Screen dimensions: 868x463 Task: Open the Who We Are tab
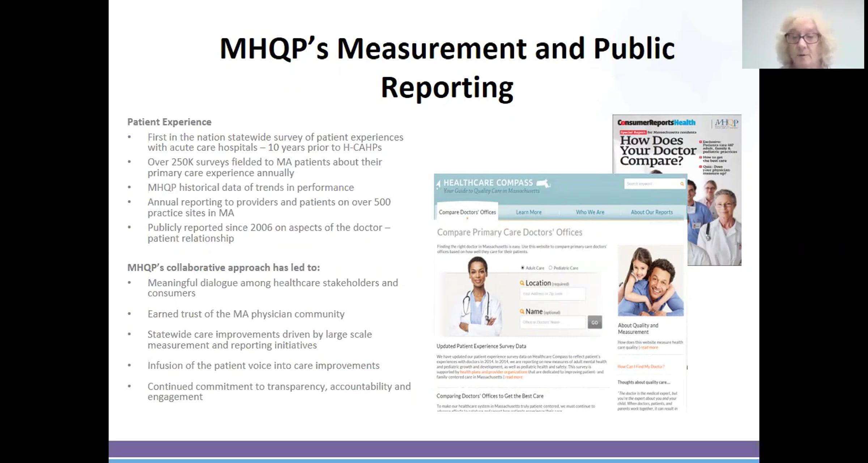tap(590, 212)
